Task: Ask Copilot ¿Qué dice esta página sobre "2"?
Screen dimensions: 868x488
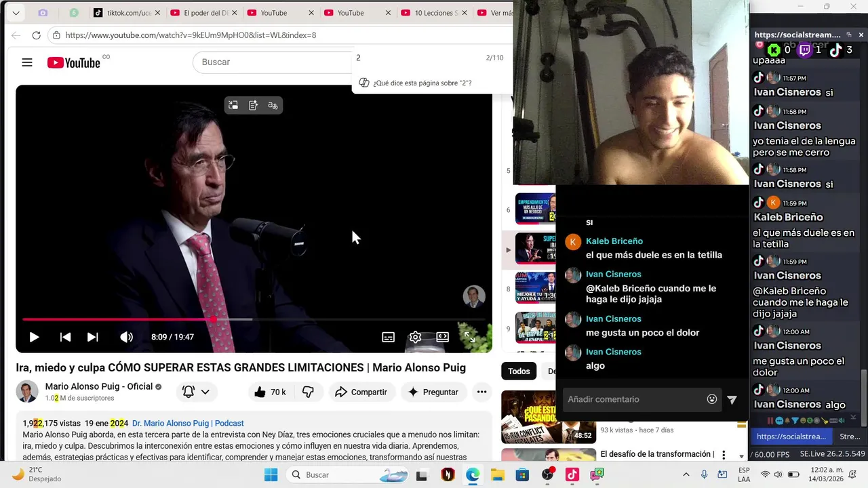Action: click(415, 83)
